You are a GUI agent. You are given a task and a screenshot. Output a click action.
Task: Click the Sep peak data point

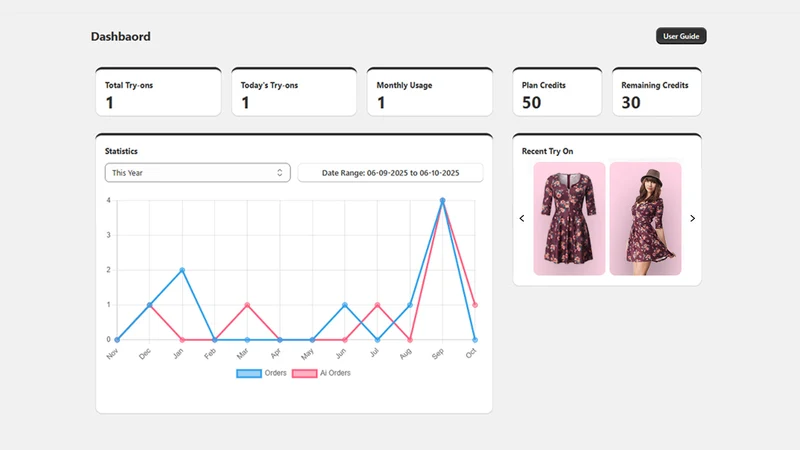(442, 201)
